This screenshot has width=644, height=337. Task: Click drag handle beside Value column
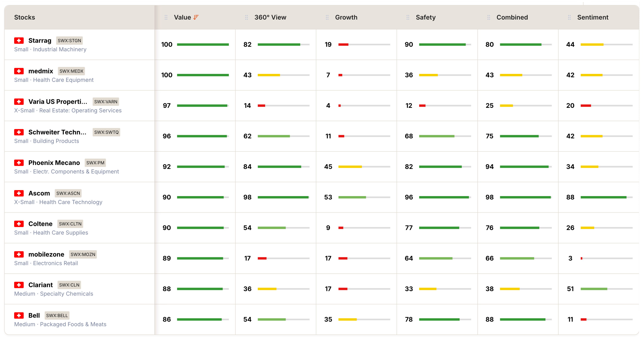(166, 17)
